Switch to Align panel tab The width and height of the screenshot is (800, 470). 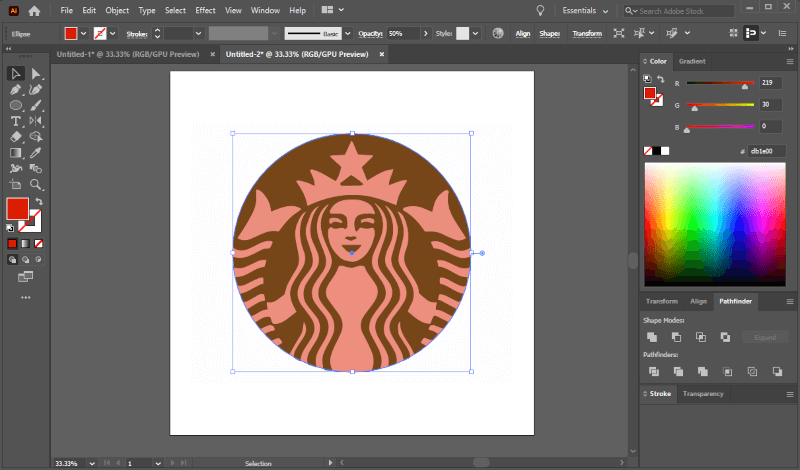pyautogui.click(x=698, y=302)
